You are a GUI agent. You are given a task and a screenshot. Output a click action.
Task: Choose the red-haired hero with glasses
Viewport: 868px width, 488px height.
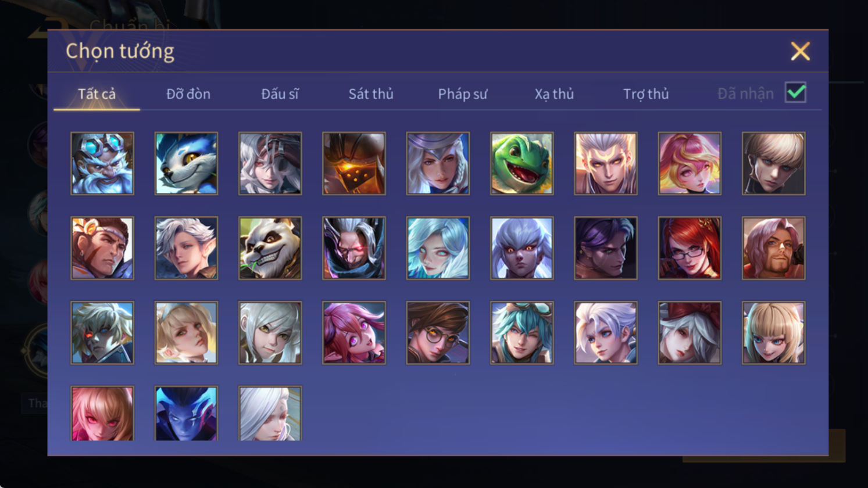[690, 248]
